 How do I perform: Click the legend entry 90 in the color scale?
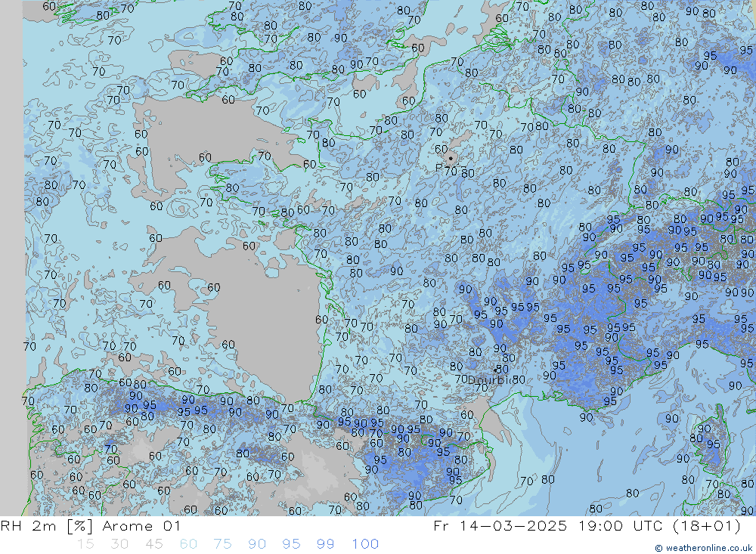pyautogui.click(x=257, y=544)
